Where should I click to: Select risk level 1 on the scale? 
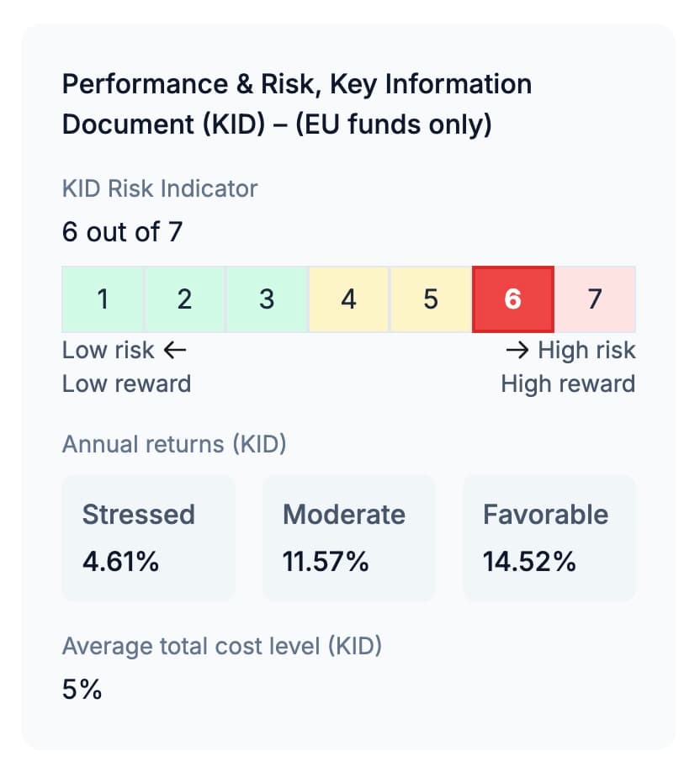coord(103,299)
